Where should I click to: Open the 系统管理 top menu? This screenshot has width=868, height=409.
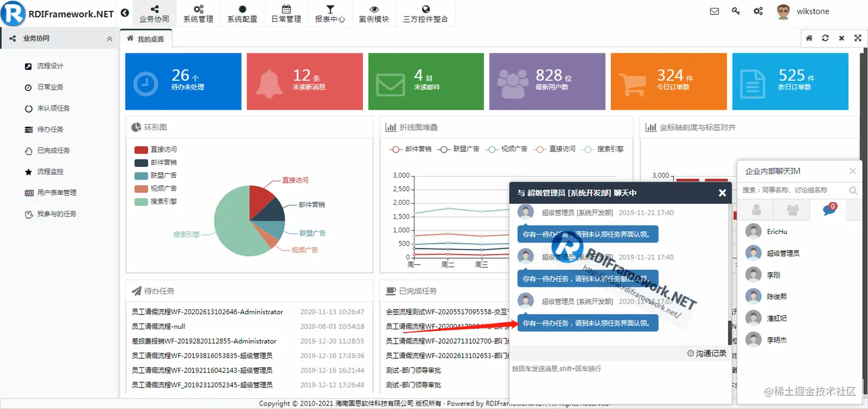tap(198, 14)
